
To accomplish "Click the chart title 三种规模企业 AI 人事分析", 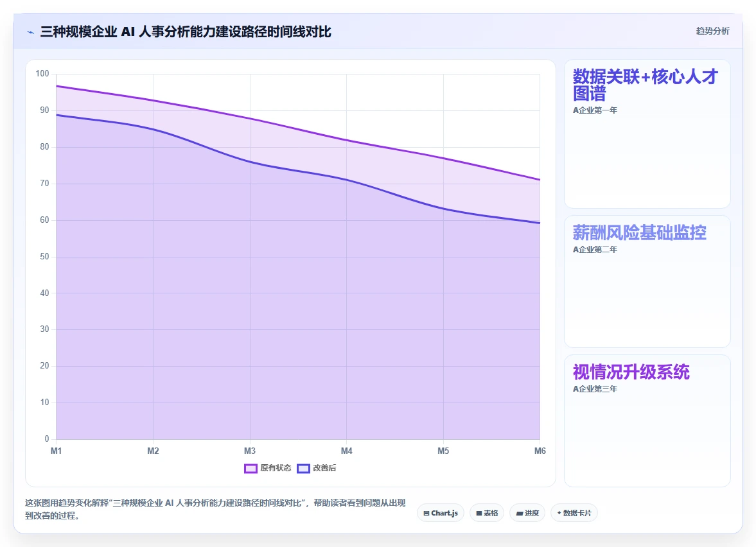I will coord(186,32).
